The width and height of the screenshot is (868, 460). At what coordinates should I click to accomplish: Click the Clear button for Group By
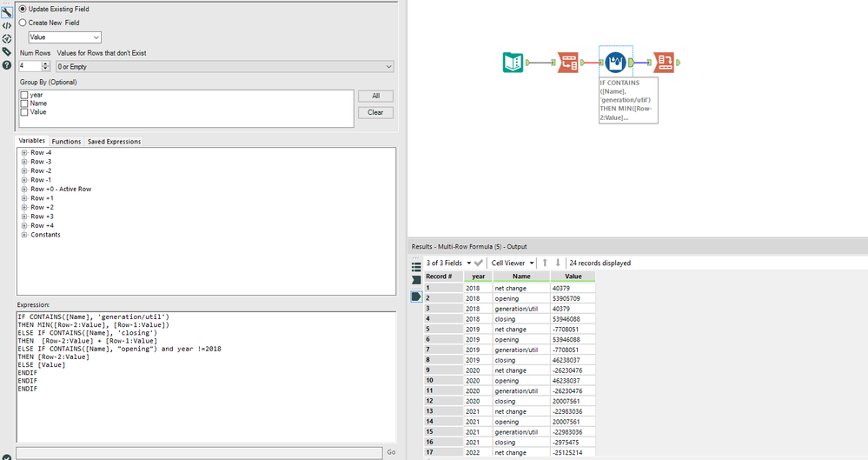point(376,112)
